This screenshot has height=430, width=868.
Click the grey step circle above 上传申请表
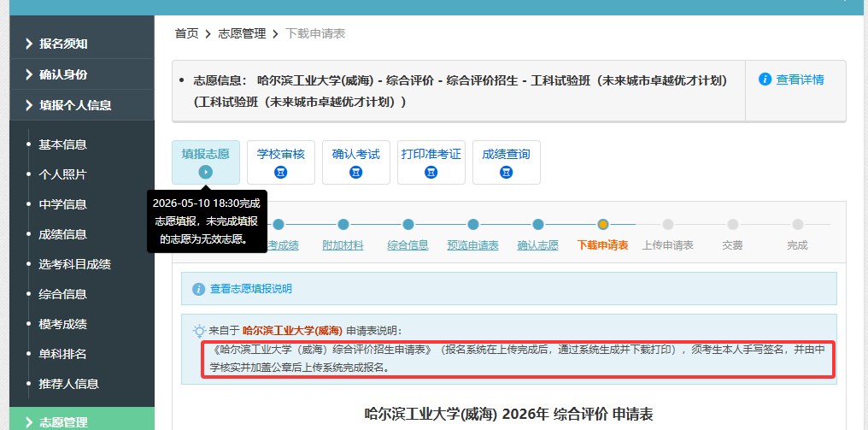pyautogui.click(x=667, y=225)
